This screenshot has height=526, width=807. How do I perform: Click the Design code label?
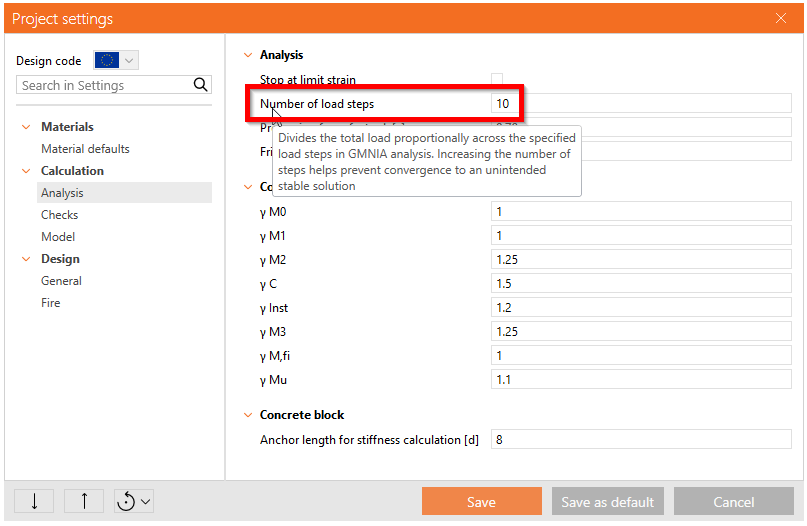pyautogui.click(x=49, y=61)
